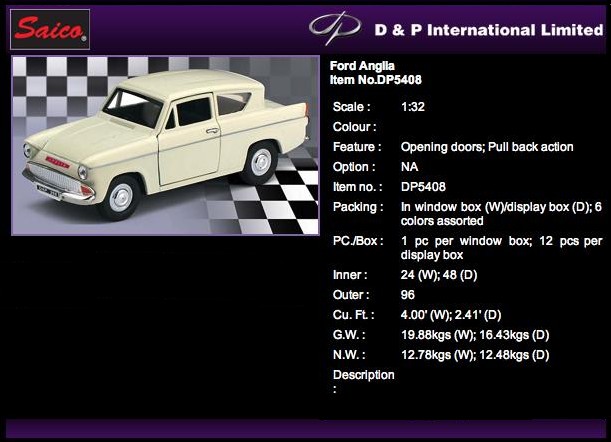Open the D & P International Limited link
Image resolution: width=611 pixels, height=442 pixels.
[x=488, y=30]
